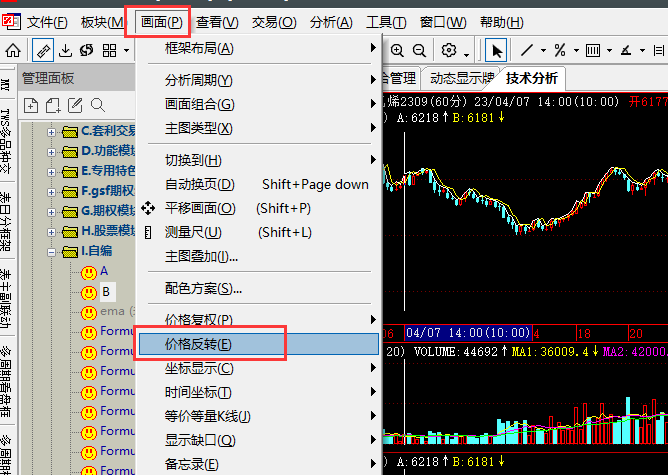This screenshot has width=668, height=475.
Task: Click the zoom out magnifier icon
Action: pos(420,50)
